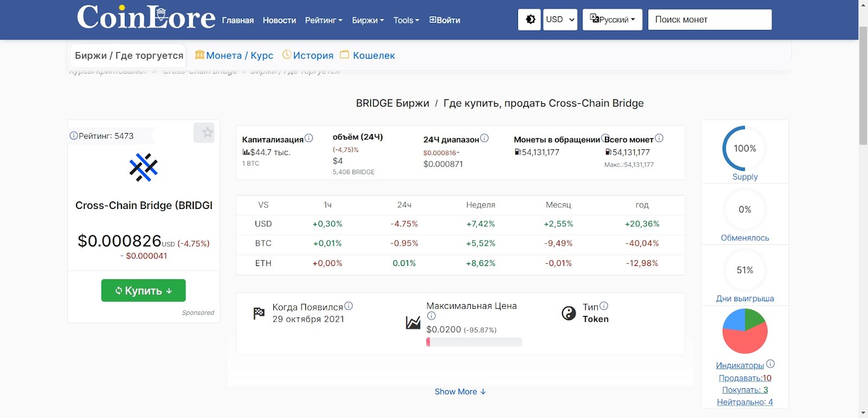
Task: Click the CoinLore logo
Action: pos(146,17)
